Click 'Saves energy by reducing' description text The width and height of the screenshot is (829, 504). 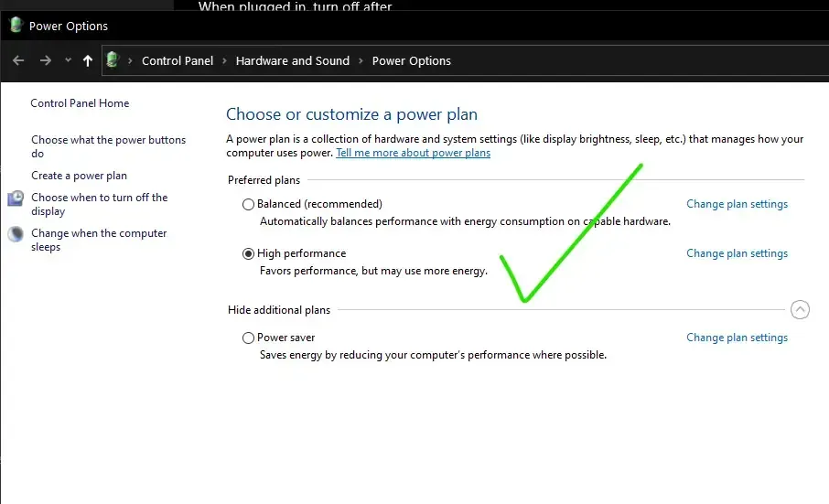click(x=433, y=355)
